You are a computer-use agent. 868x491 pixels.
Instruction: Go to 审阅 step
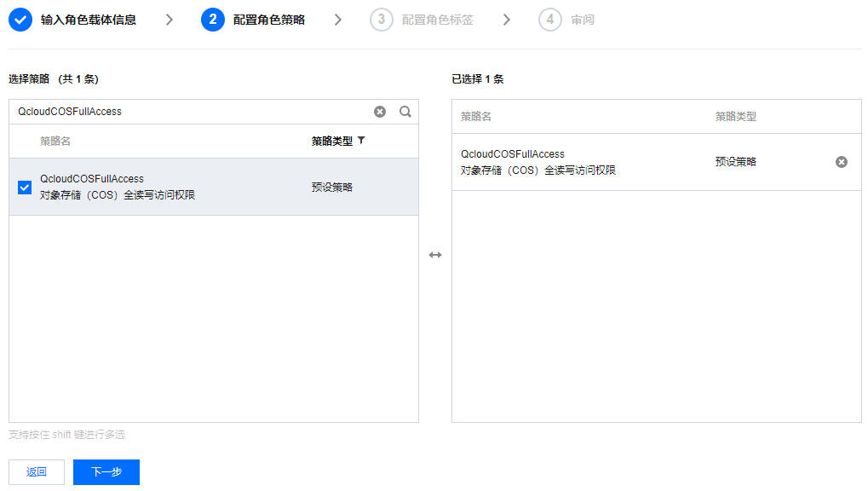[x=583, y=20]
